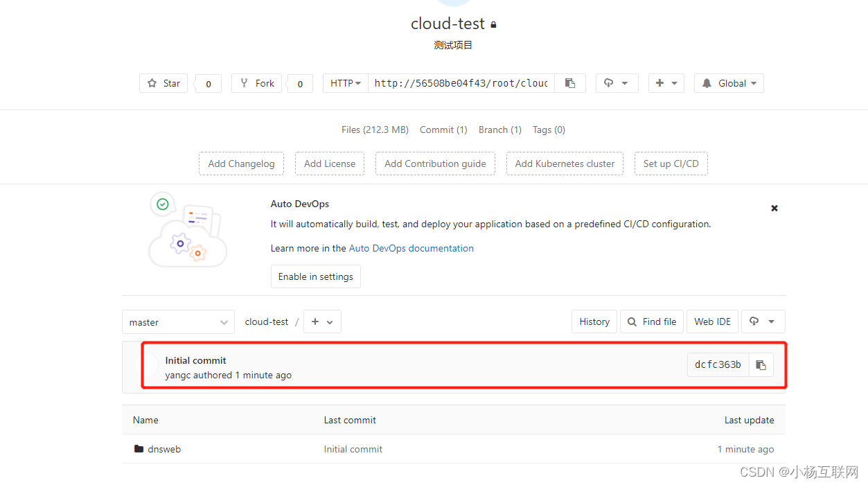
Task: Open the commit History page
Action: (x=594, y=321)
